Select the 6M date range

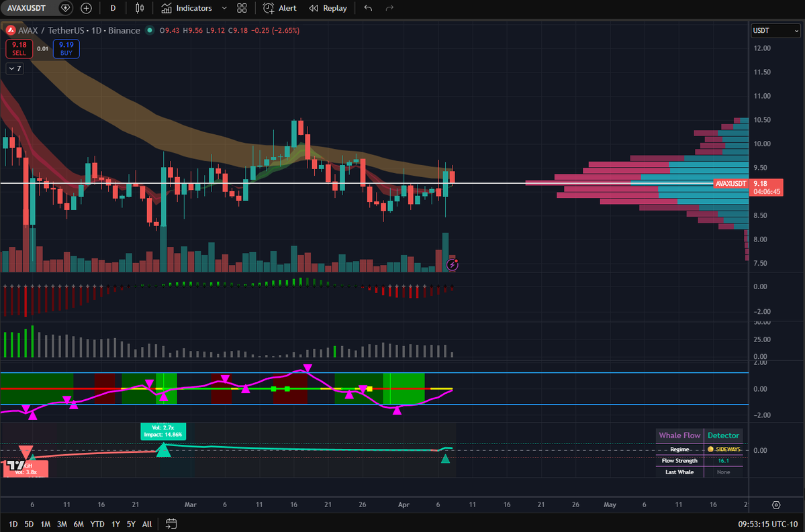click(78, 524)
